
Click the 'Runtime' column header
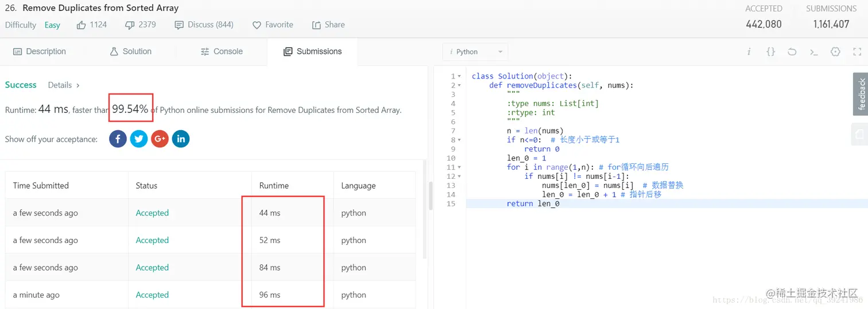coord(274,186)
